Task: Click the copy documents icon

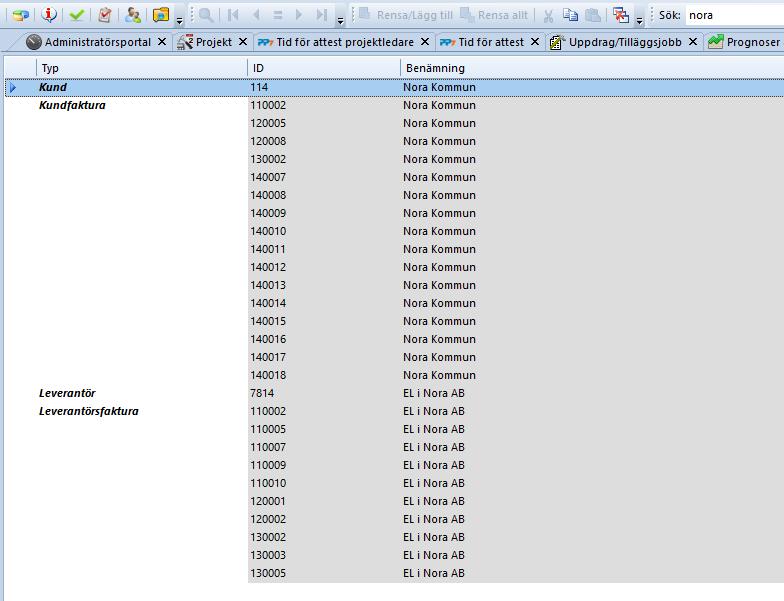Action: coord(570,15)
